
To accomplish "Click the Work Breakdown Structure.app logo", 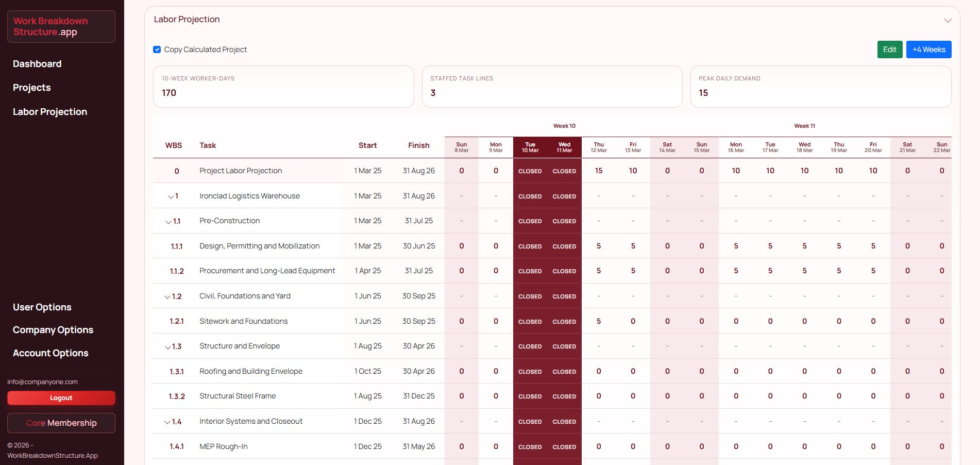I will tap(61, 26).
